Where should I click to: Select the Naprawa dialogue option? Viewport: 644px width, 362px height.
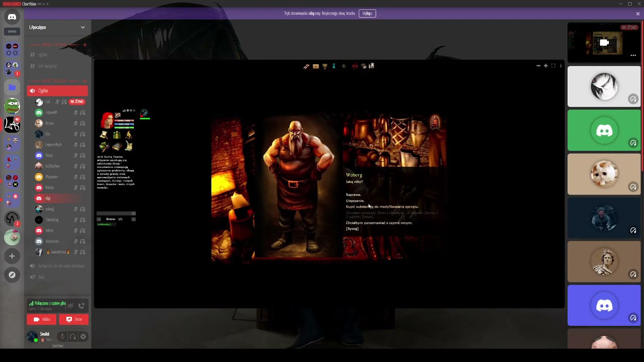pyautogui.click(x=353, y=195)
